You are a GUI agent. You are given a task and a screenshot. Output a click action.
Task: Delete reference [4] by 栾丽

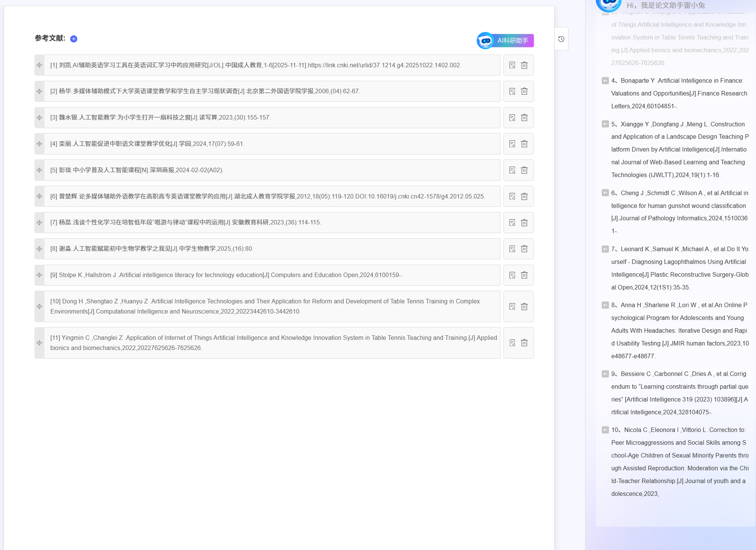point(524,144)
